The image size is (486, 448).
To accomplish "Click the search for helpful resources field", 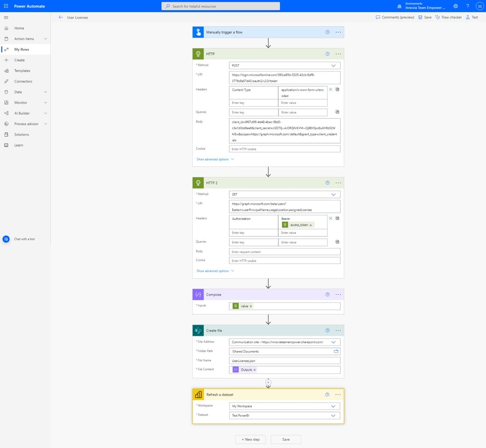I will click(220, 6).
